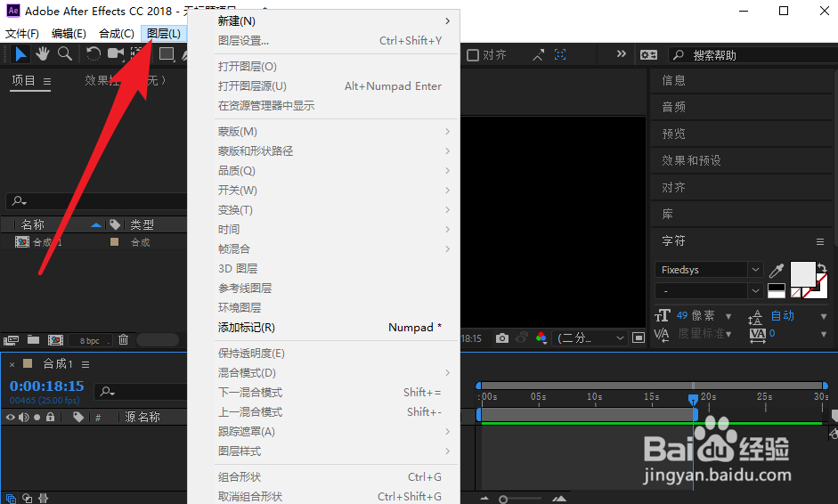
Task: Select the Rotation tool
Action: (x=93, y=54)
